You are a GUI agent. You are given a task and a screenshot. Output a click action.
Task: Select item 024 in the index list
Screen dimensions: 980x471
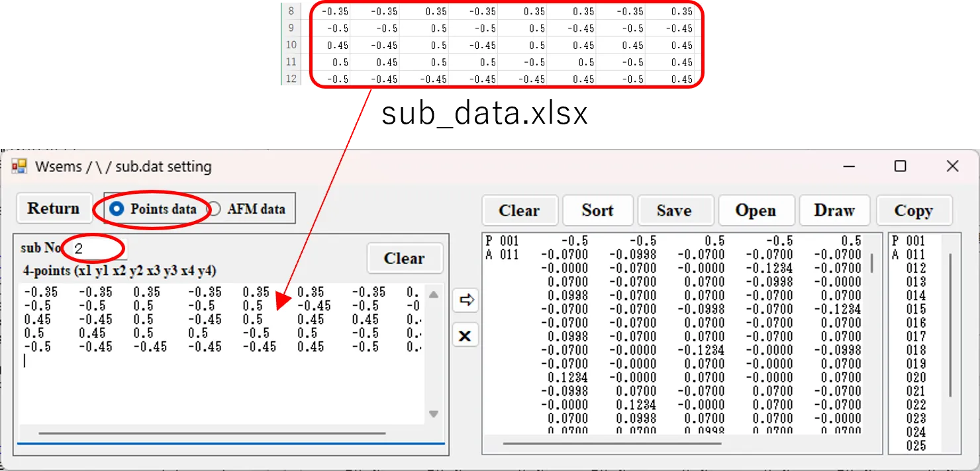click(x=916, y=432)
